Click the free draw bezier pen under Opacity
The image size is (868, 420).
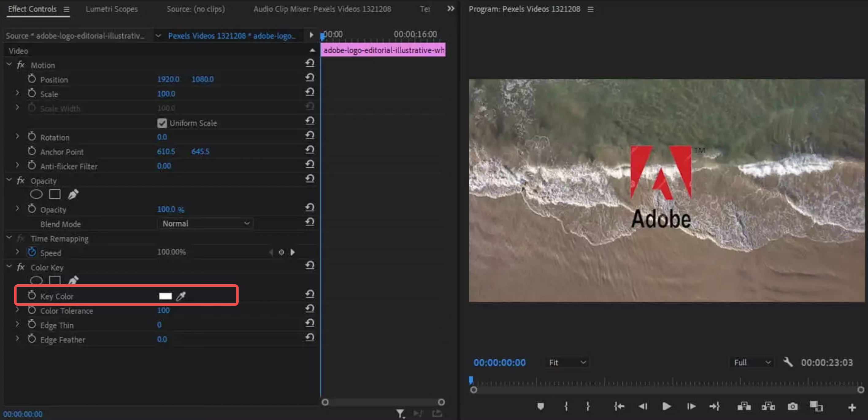[x=73, y=194]
